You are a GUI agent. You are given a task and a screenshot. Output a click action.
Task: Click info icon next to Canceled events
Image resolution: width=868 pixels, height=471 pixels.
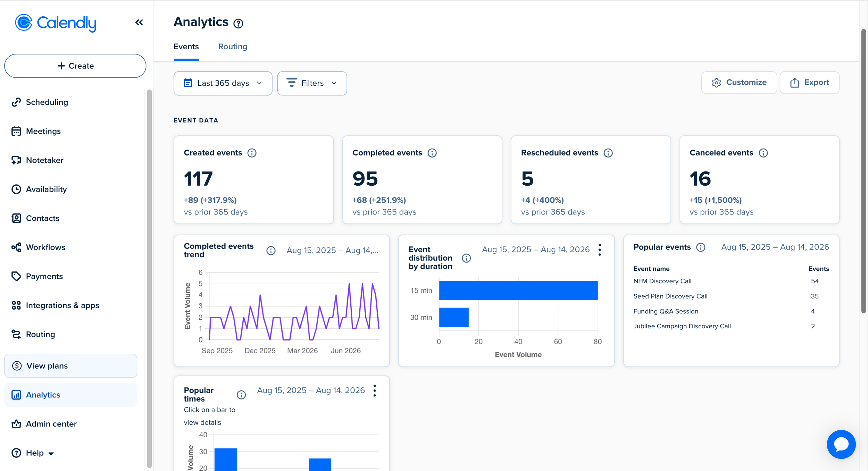[x=763, y=153]
